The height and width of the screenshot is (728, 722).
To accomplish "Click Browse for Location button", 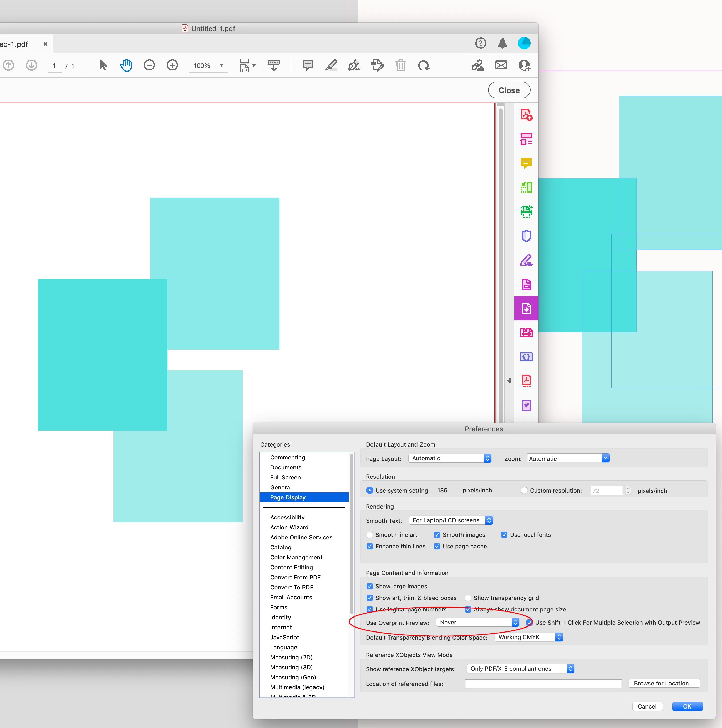I will click(664, 684).
